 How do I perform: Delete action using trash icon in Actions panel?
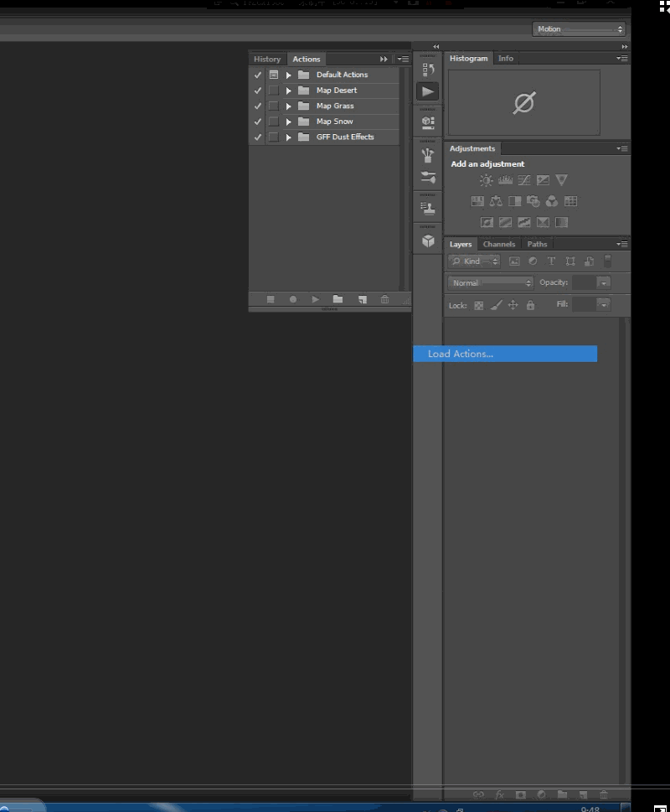tap(384, 299)
